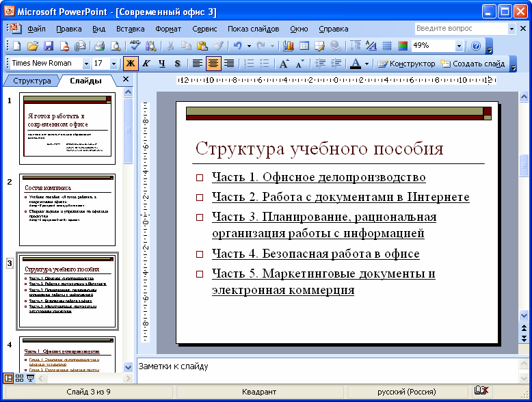Open font size 17 dropdown
Image resolution: width=532 pixels, height=402 pixels.
click(x=114, y=64)
